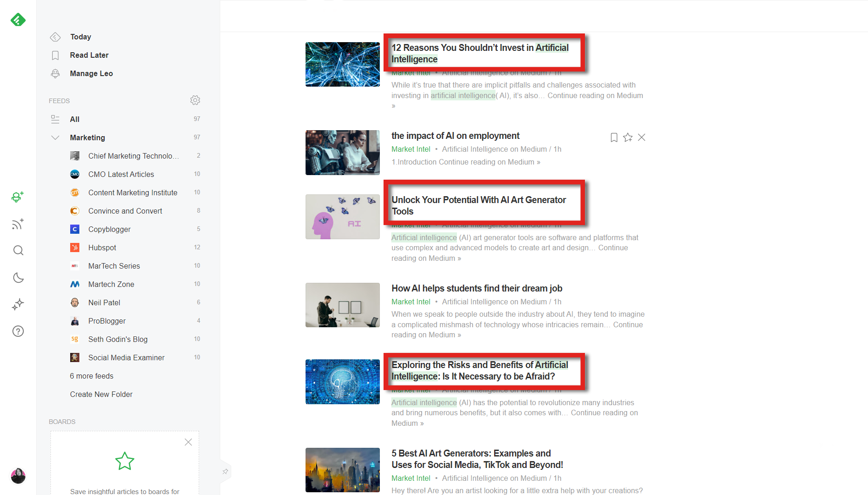Bookmark 'the impact of AI on employment' article
This screenshot has width=868, height=495.
click(614, 137)
